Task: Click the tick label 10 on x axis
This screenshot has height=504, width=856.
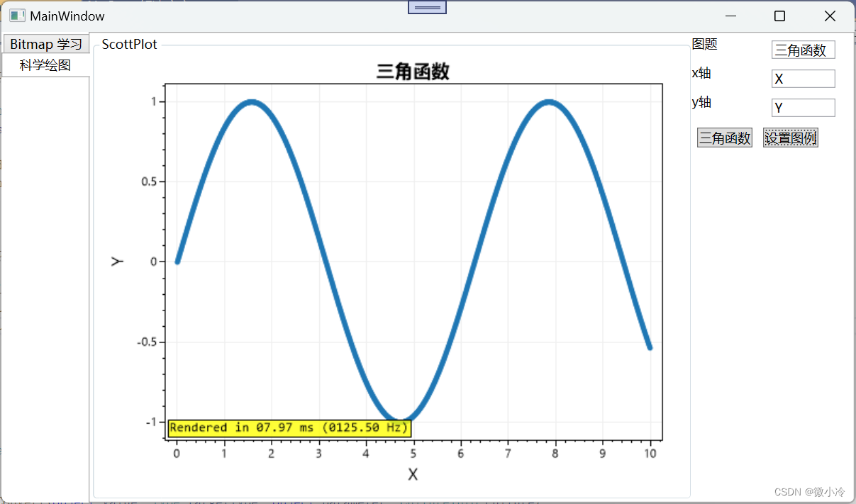Action: tap(650, 453)
